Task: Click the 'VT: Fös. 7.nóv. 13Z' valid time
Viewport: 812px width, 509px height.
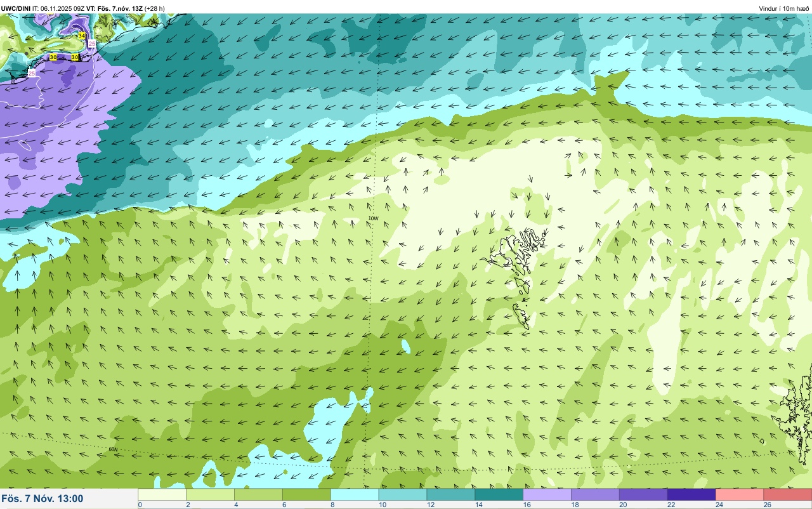Action: click(x=115, y=8)
